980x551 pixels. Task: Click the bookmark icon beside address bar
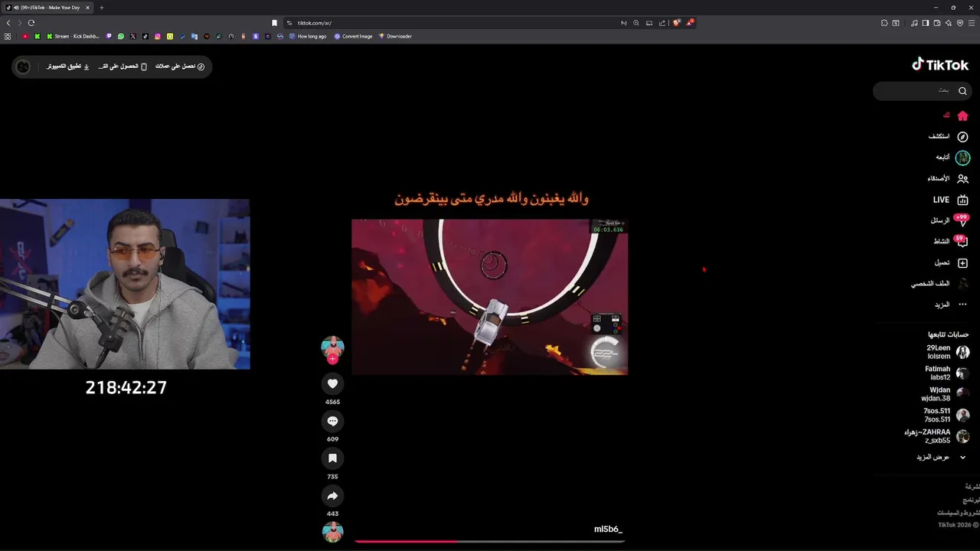274,23
